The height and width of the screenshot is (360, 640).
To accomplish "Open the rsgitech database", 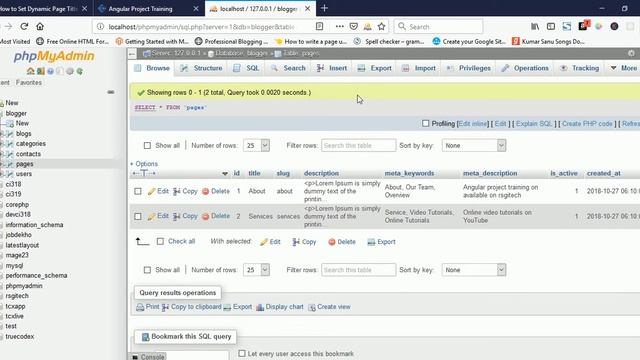I will tap(17, 296).
